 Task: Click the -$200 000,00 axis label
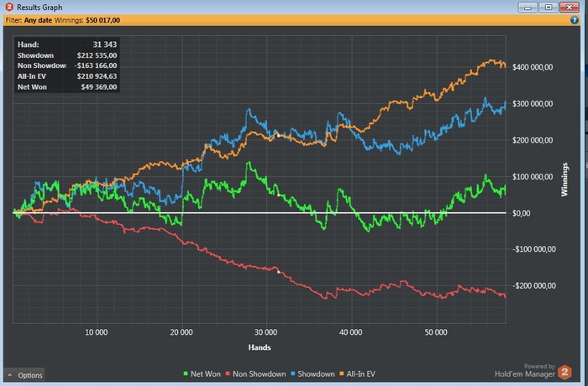[x=534, y=286]
